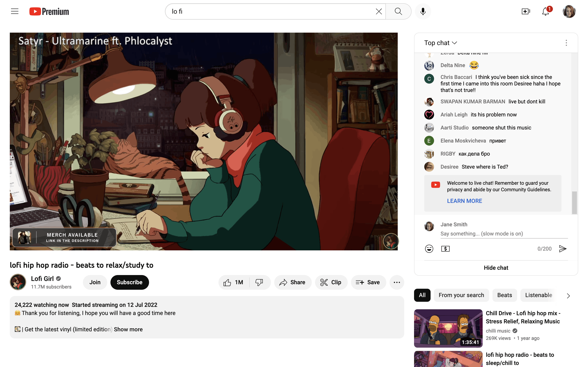Open the chat emoji picker
This screenshot has height=367, width=588.
[429, 249]
